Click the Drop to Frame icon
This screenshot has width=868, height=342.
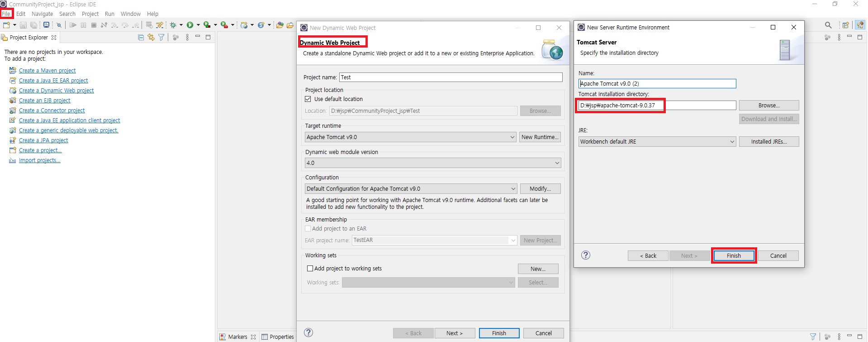[x=149, y=25]
